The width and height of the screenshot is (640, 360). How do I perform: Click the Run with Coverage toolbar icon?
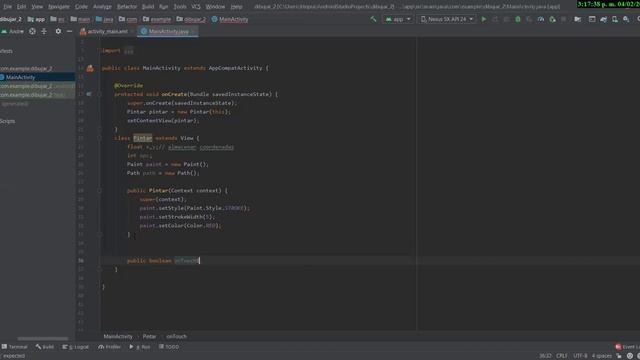tap(529, 19)
